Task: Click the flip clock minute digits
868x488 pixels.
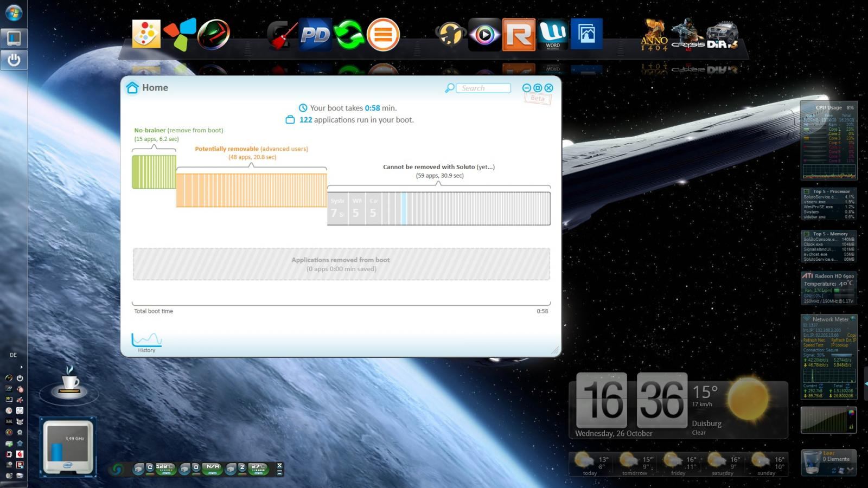Action: point(662,400)
